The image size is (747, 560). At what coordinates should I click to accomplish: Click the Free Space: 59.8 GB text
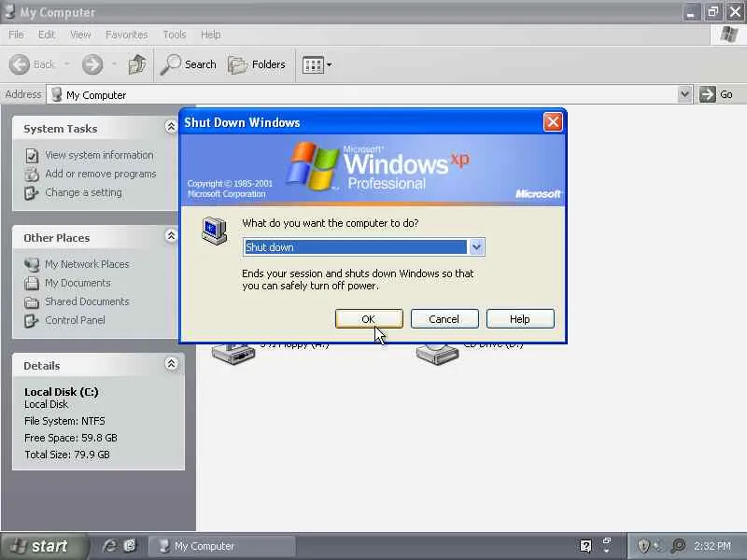click(71, 438)
